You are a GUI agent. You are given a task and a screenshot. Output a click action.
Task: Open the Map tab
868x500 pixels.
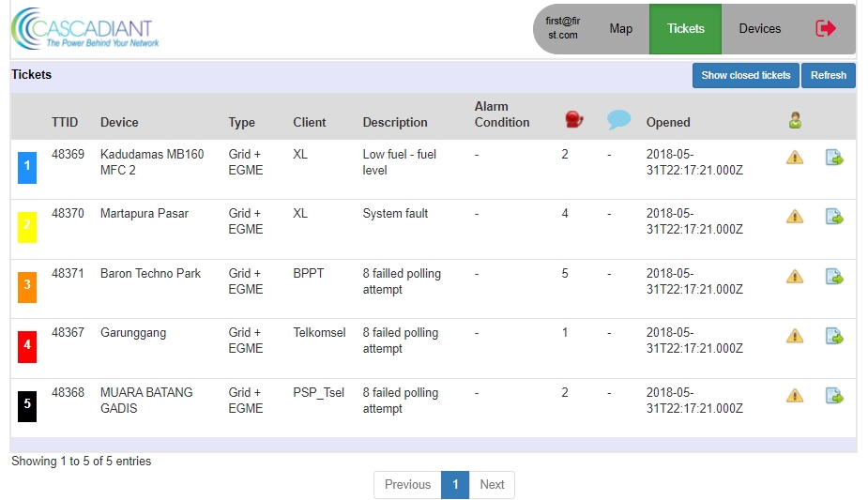pos(621,29)
